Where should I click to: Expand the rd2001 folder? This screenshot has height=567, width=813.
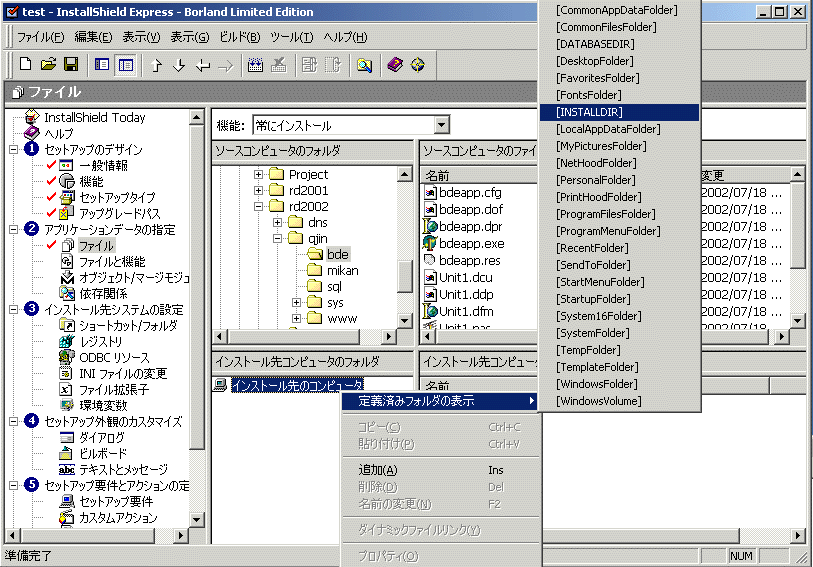tap(258, 191)
